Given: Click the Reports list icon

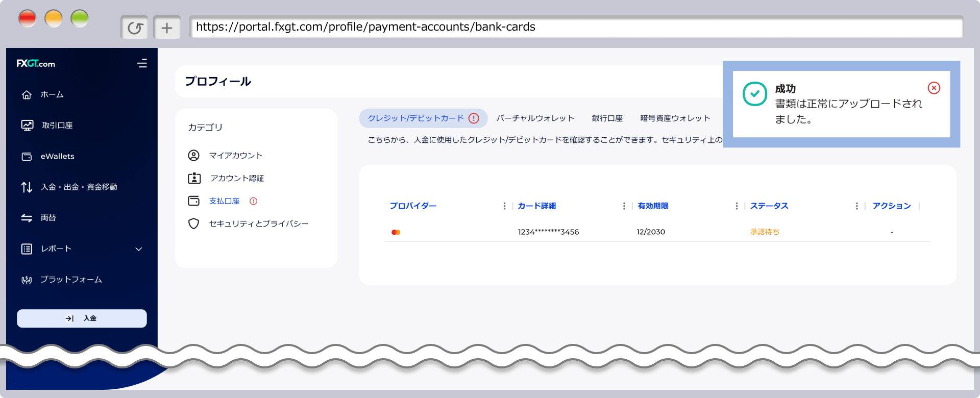Looking at the screenshot, I should point(27,249).
